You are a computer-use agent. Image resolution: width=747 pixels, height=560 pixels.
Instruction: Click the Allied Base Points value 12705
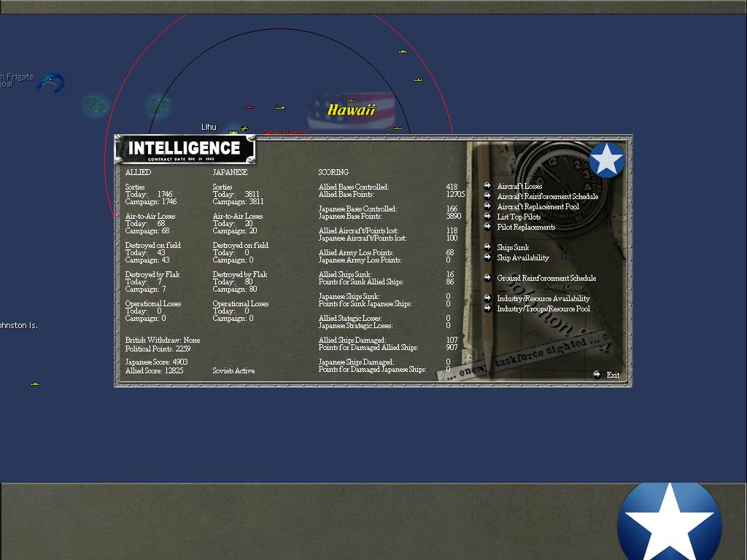[x=455, y=194]
